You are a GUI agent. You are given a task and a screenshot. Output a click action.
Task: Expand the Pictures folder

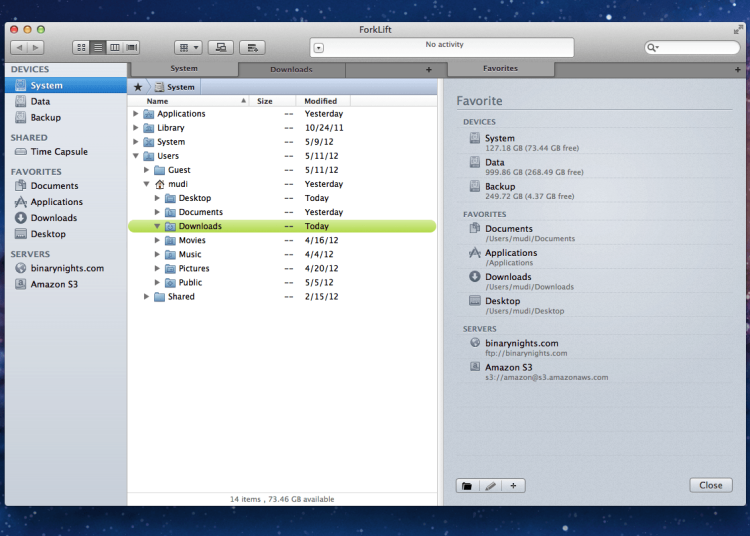pyautogui.click(x=157, y=268)
